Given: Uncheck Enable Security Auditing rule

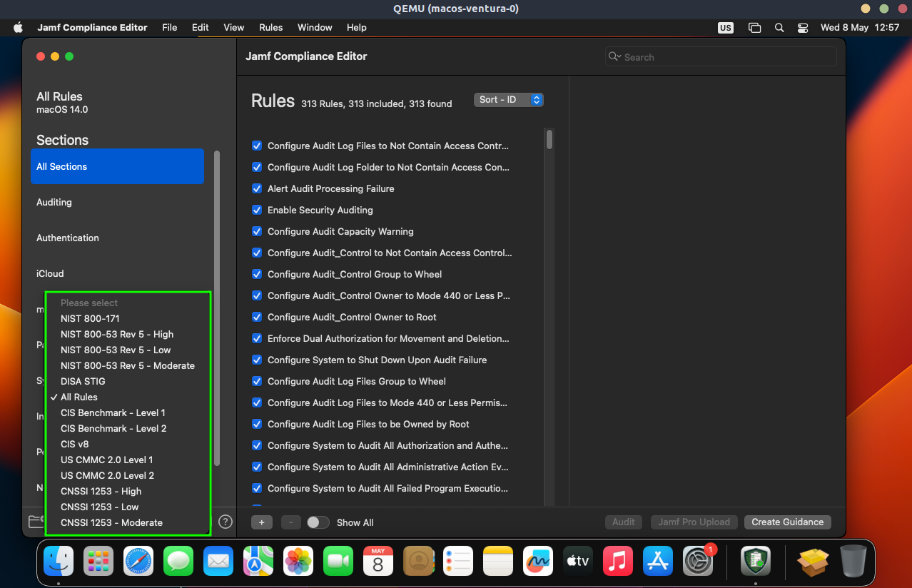Looking at the screenshot, I should click(x=257, y=210).
